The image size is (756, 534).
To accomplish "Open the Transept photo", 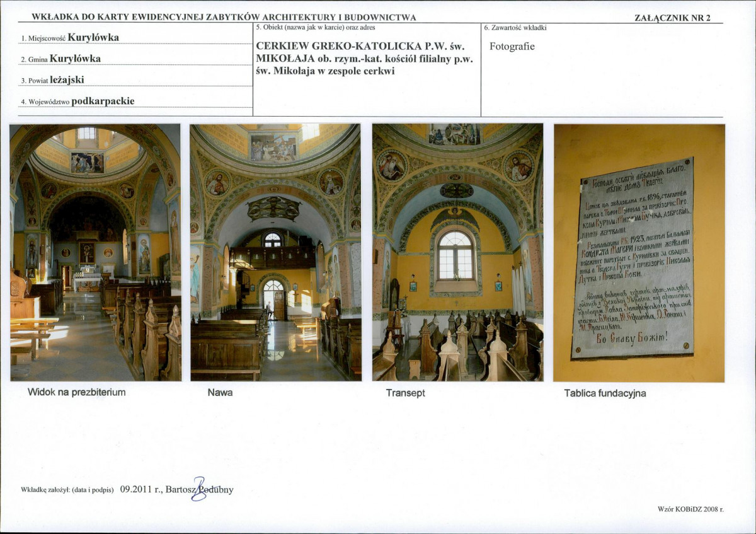I will 457,252.
